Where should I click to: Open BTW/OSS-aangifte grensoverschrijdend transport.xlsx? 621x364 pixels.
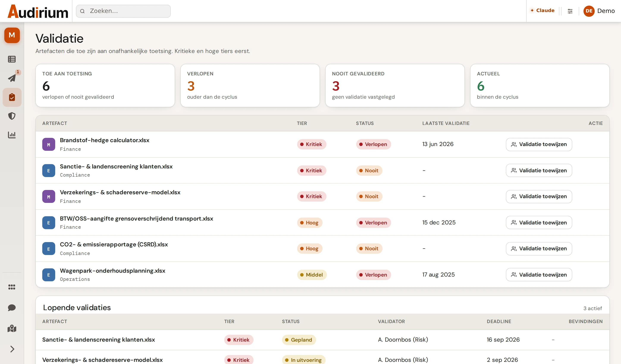point(136,219)
